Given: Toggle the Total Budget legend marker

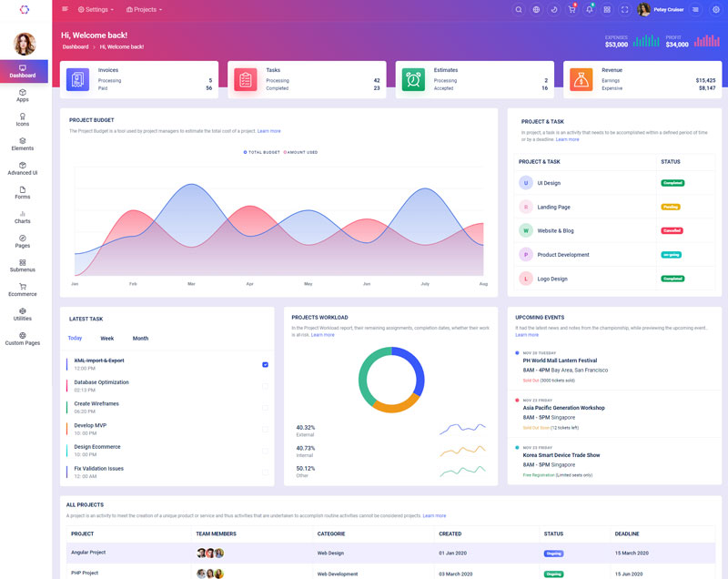Looking at the screenshot, I should tap(246, 152).
